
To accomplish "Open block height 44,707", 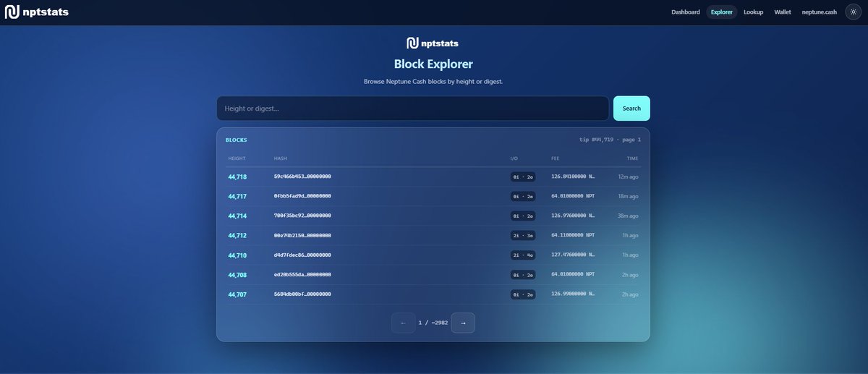I will point(237,294).
